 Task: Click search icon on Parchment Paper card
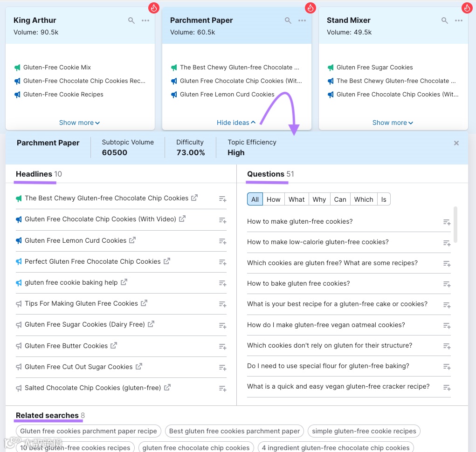tap(288, 21)
